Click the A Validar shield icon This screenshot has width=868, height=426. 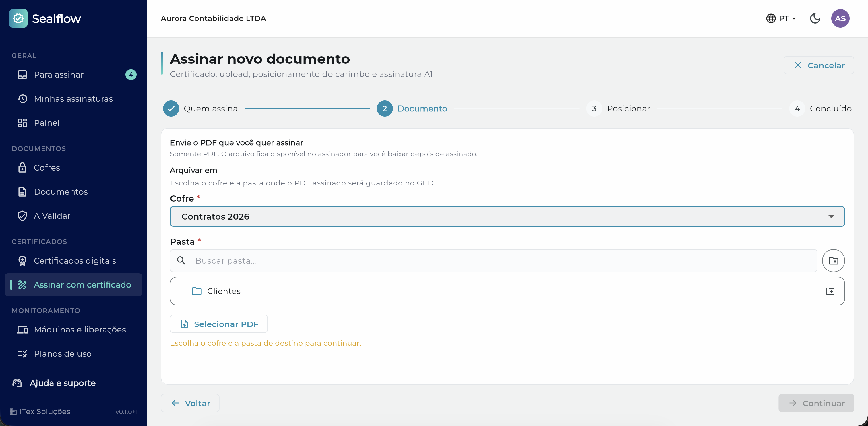(x=22, y=216)
